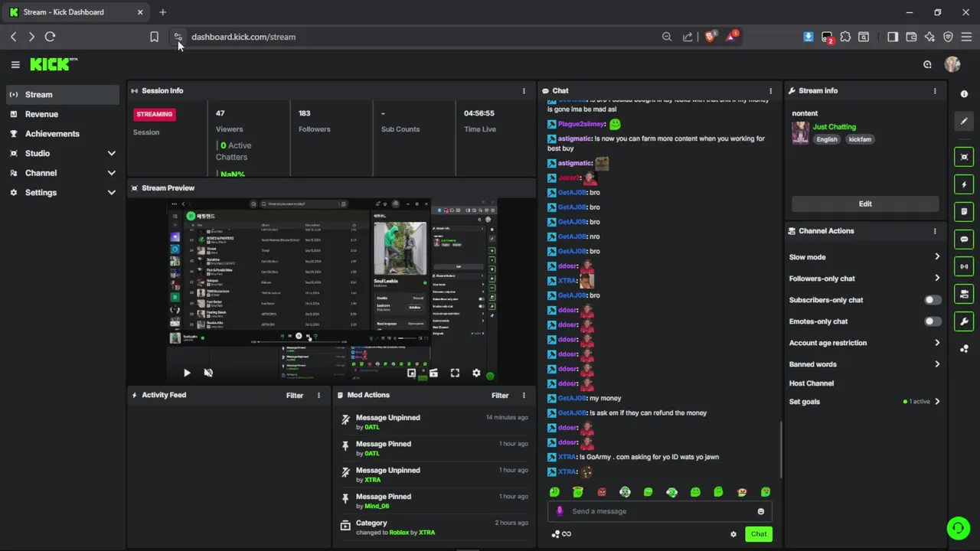Click the Kick logo
This screenshot has width=980, height=551.
[x=54, y=64]
